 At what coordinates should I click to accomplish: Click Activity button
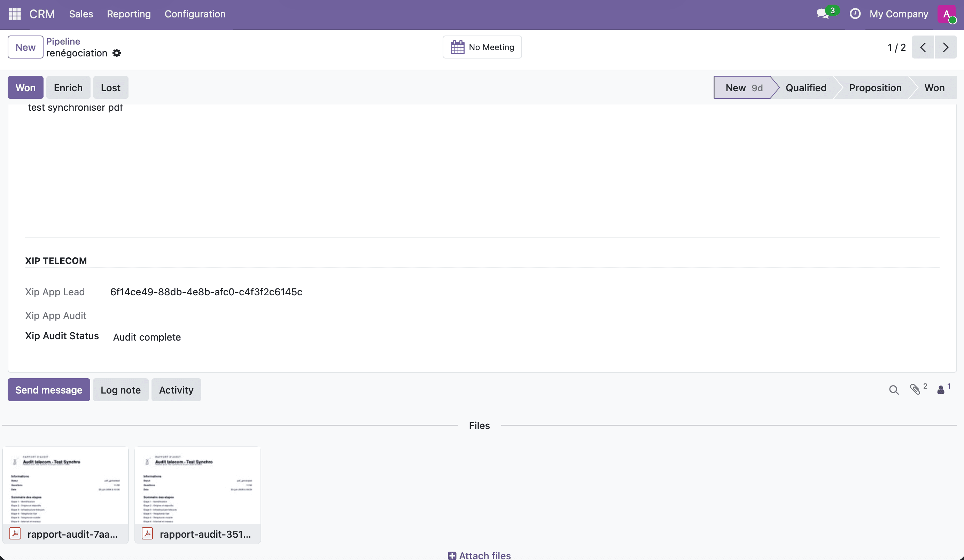click(x=176, y=390)
